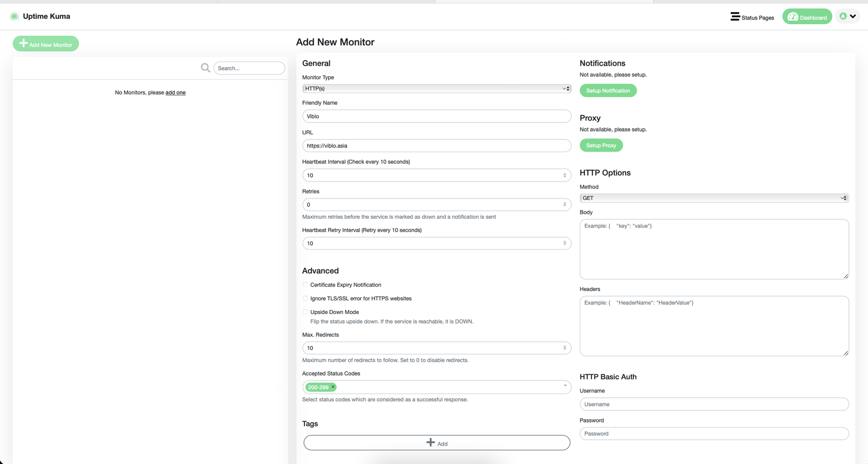Expand the HTTP Method dropdown
This screenshot has width=868, height=464.
click(713, 198)
